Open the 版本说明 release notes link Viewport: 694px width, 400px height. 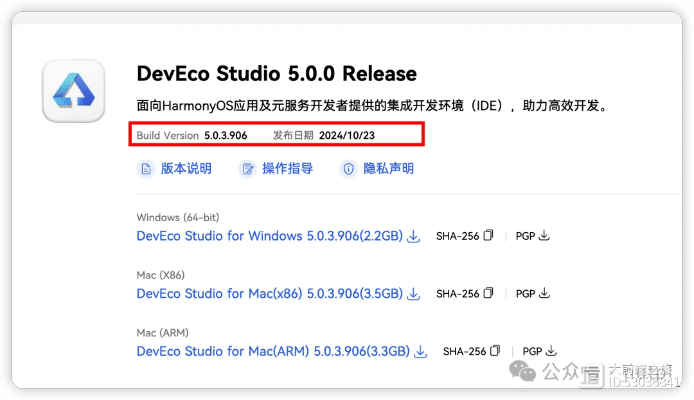(x=186, y=169)
